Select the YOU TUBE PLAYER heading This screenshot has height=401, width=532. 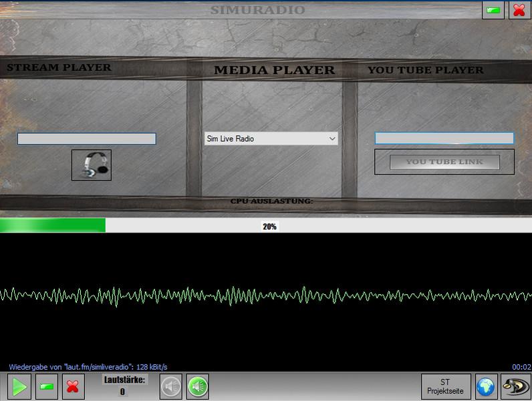(425, 70)
